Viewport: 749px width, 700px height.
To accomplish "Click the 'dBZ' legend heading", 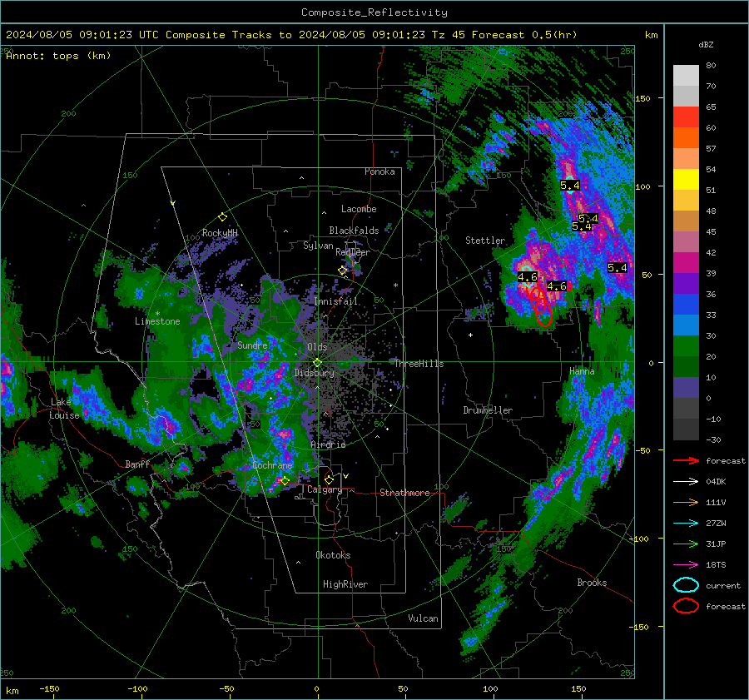I will pos(706,45).
